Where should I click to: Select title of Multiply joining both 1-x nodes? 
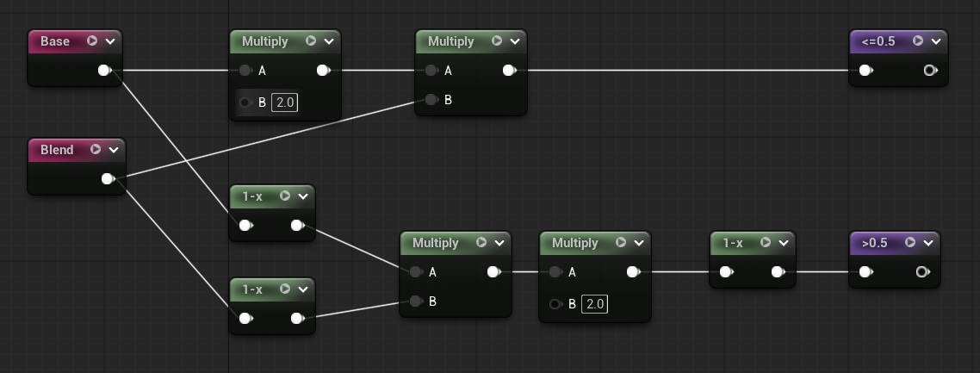[x=436, y=242]
